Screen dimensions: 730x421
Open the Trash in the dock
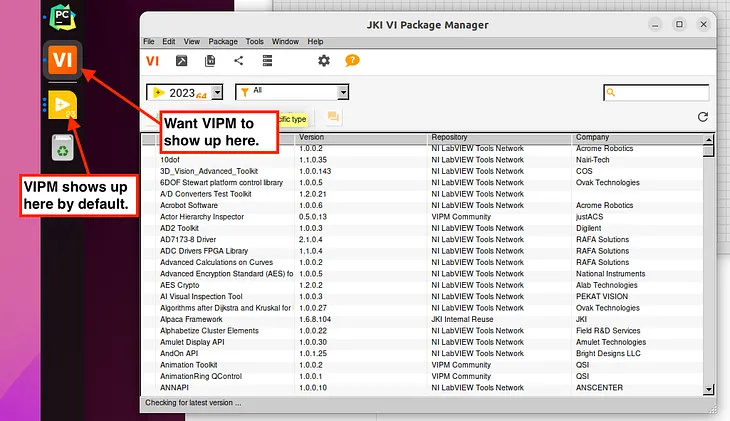coord(62,148)
